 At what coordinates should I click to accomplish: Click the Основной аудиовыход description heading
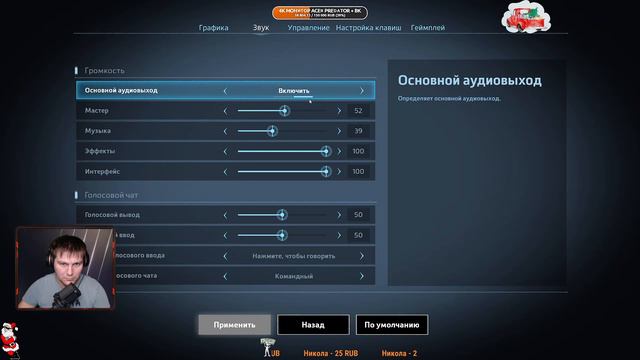[x=470, y=80]
